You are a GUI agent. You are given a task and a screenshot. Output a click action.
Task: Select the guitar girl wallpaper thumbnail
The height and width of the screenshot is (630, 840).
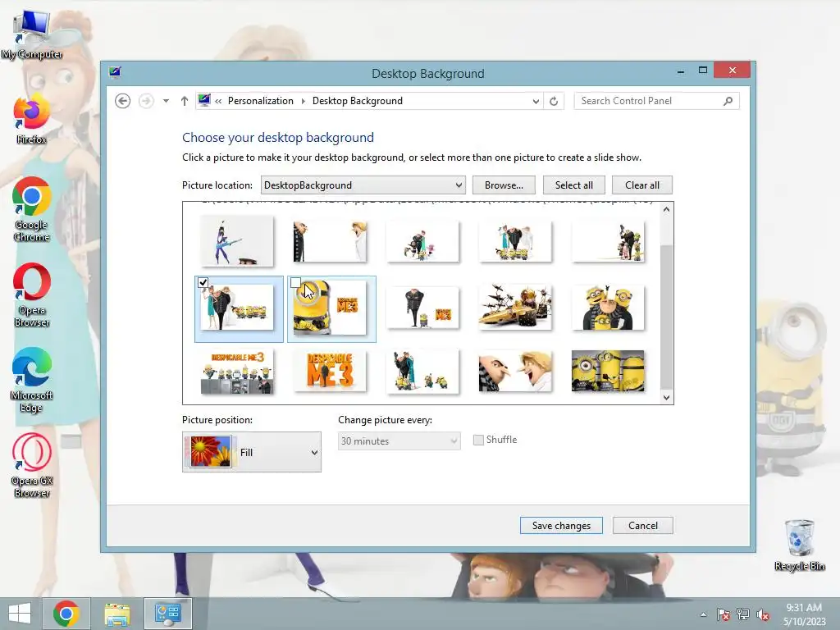(237, 242)
